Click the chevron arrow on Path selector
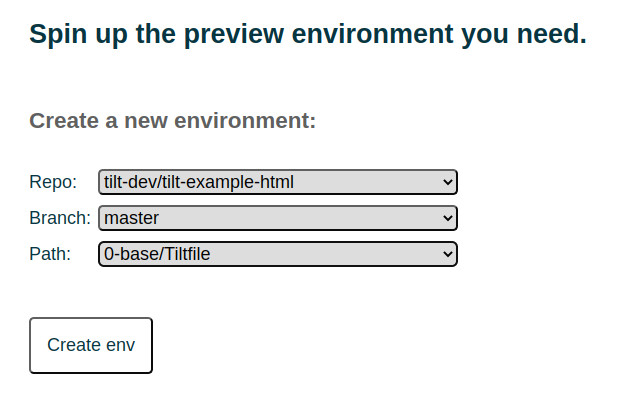This screenshot has width=618, height=412. (x=447, y=254)
